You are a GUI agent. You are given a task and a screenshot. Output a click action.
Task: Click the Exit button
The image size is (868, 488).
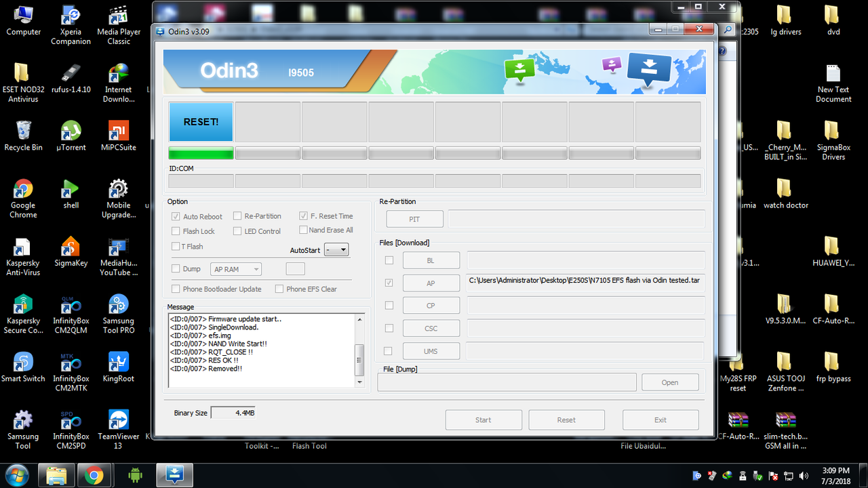click(660, 420)
